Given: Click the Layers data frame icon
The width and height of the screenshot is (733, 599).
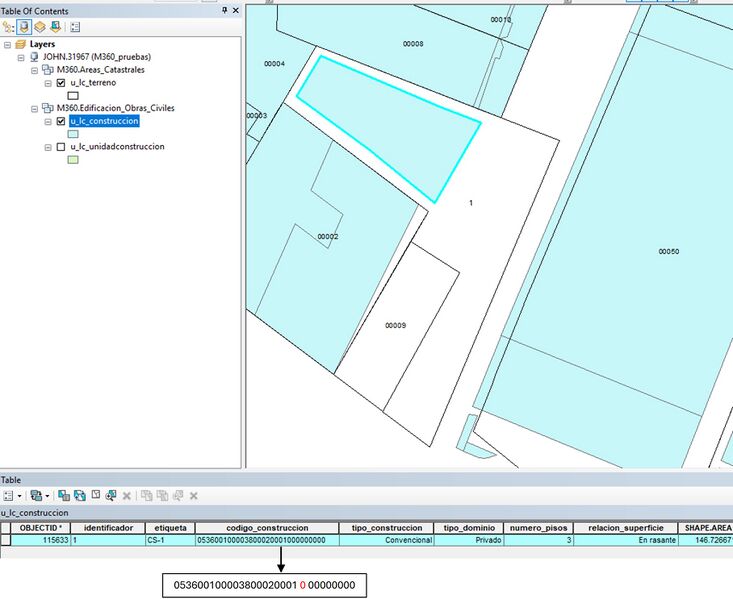Looking at the screenshot, I should [x=20, y=44].
